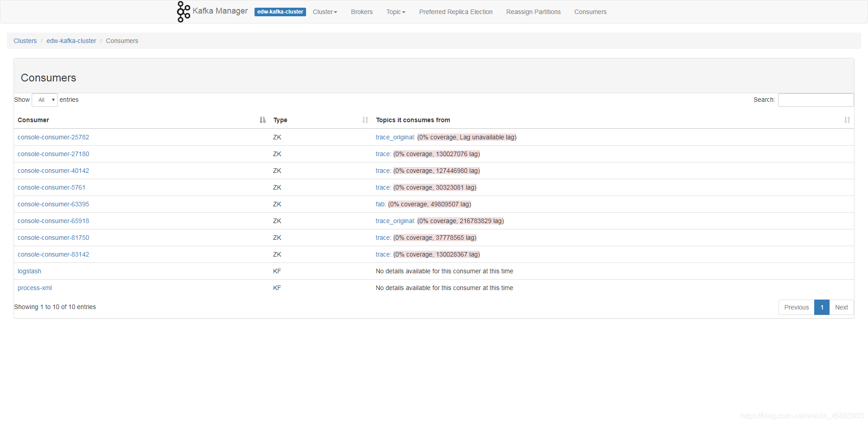Open trace topic with 127446980 lag
The width and height of the screenshot is (868, 424).
tap(383, 171)
